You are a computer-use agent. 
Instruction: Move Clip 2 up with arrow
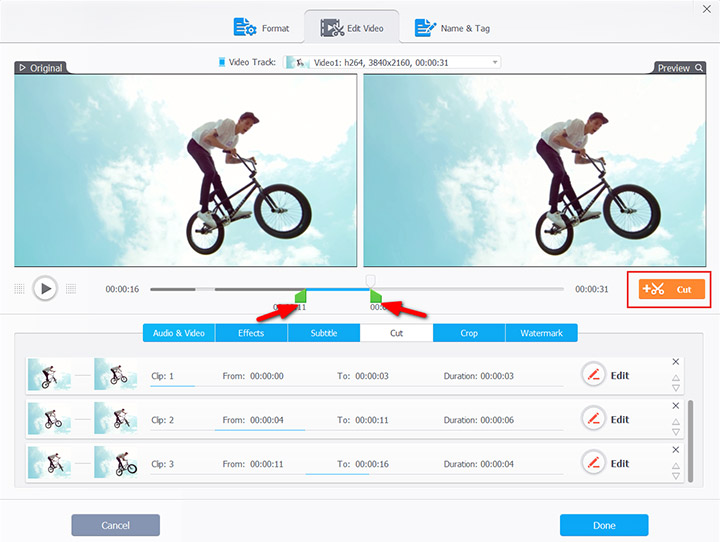tap(676, 421)
